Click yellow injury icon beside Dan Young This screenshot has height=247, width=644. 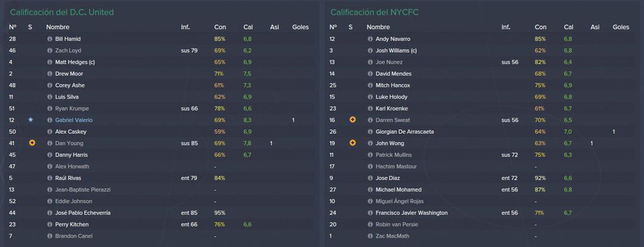tap(32, 143)
